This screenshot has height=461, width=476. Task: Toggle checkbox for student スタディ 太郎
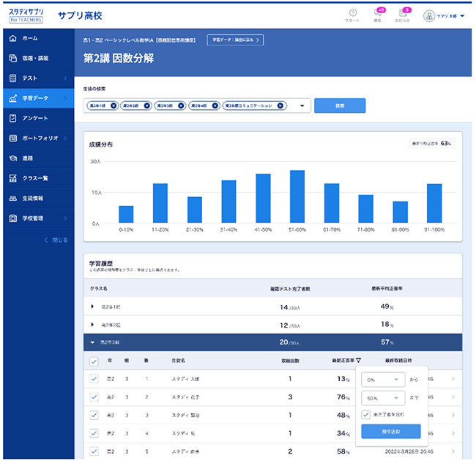pos(94,379)
